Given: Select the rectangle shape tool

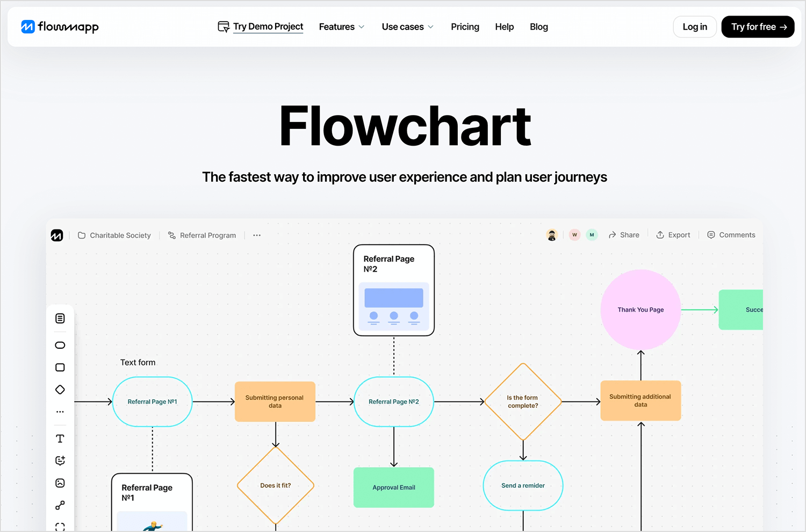Looking at the screenshot, I should click(x=60, y=368).
